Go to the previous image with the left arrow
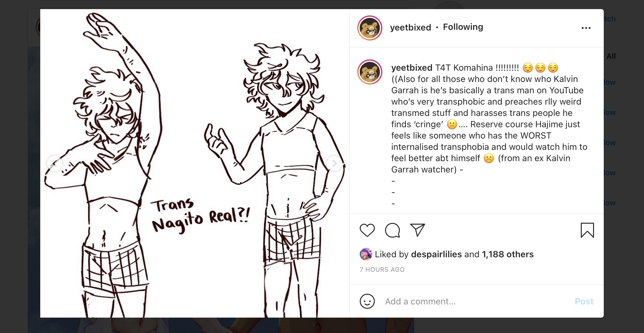Viewport: 644px width, 333px height. pyautogui.click(x=55, y=163)
